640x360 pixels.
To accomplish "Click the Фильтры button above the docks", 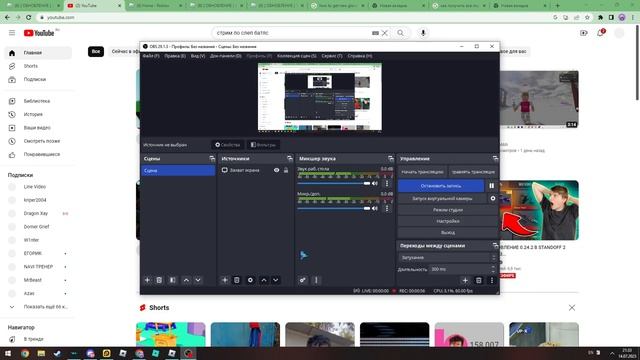I will point(263,145).
